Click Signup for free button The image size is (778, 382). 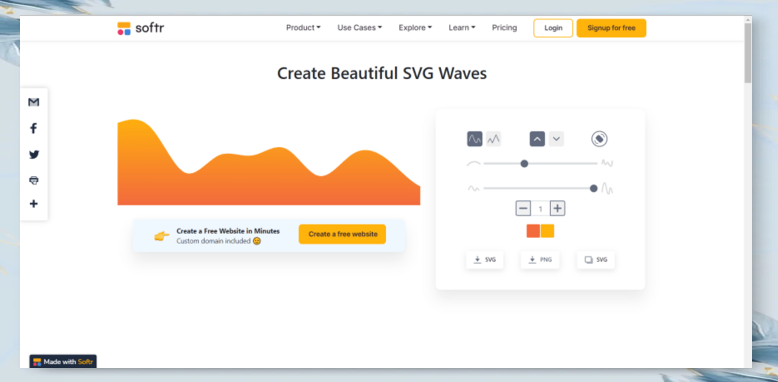pos(611,28)
